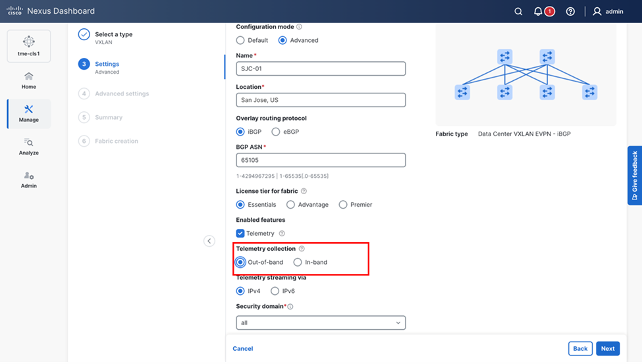
Task: Open the admin user account menu
Action: 608,11
